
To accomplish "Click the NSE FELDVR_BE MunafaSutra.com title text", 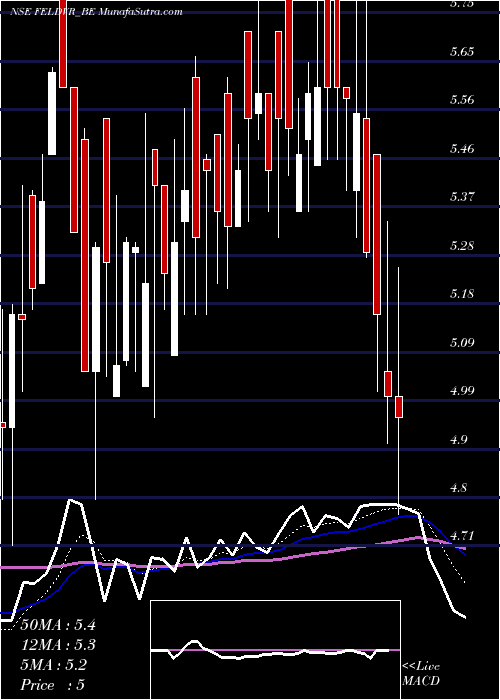I will (x=96, y=12).
